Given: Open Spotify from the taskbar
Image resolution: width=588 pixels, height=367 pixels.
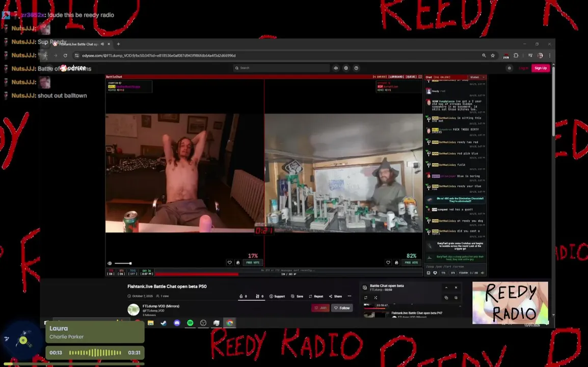Looking at the screenshot, I should [190, 323].
